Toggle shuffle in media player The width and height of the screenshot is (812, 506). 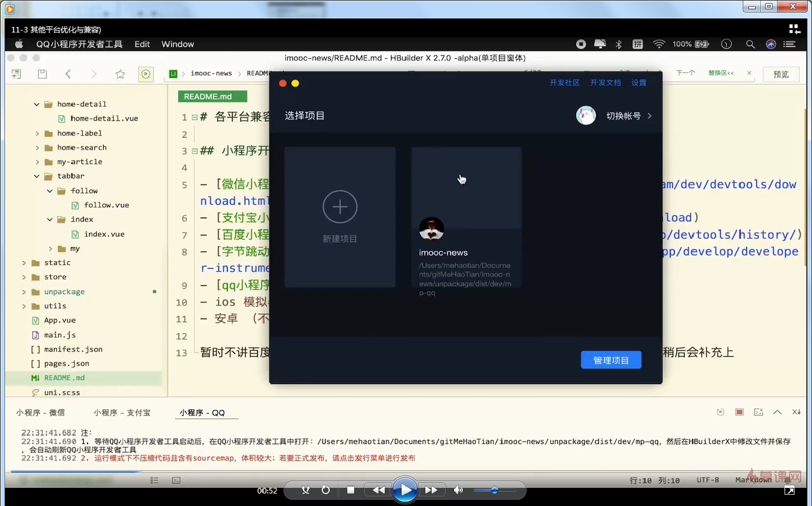tap(305, 490)
